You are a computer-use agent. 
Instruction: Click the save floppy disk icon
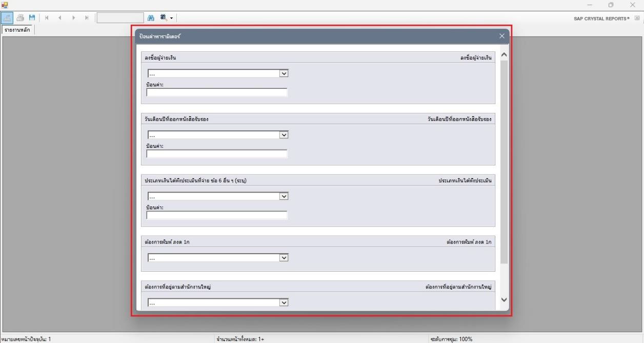coord(32,17)
